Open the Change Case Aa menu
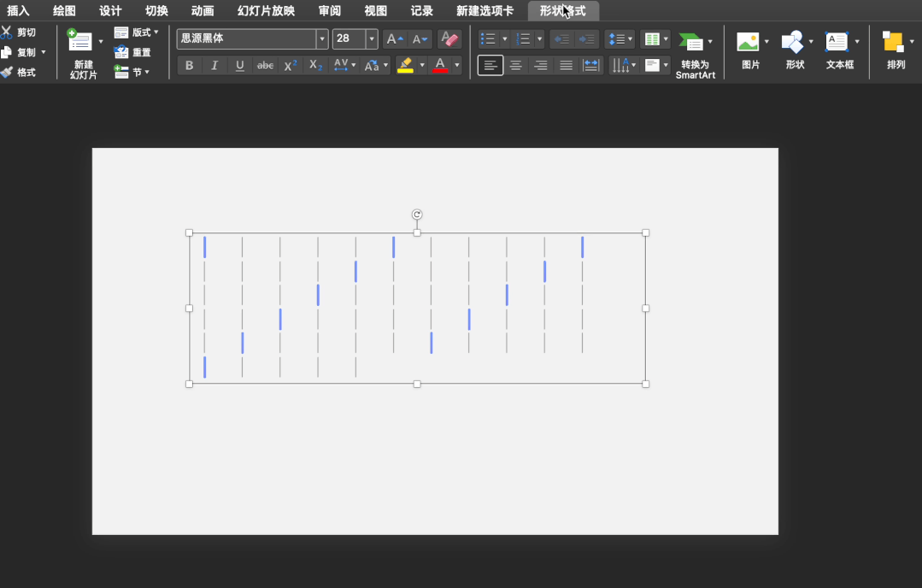Viewport: 922px width, 588px height. 376,65
